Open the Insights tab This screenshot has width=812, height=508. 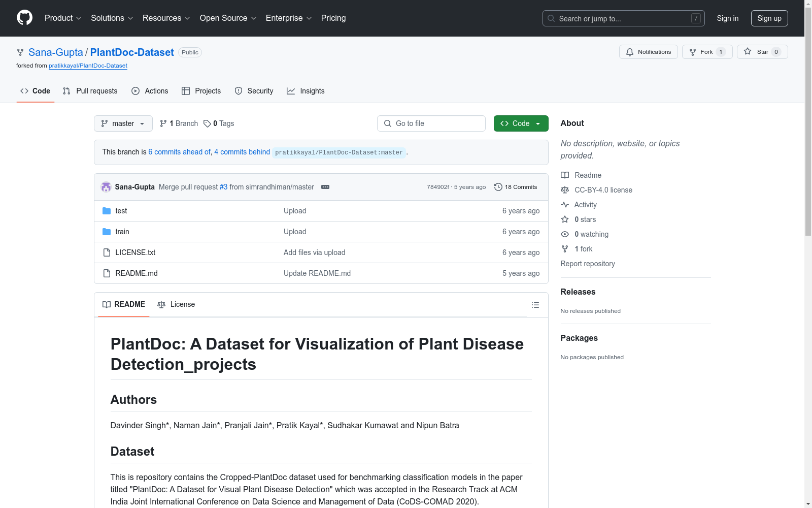306,91
